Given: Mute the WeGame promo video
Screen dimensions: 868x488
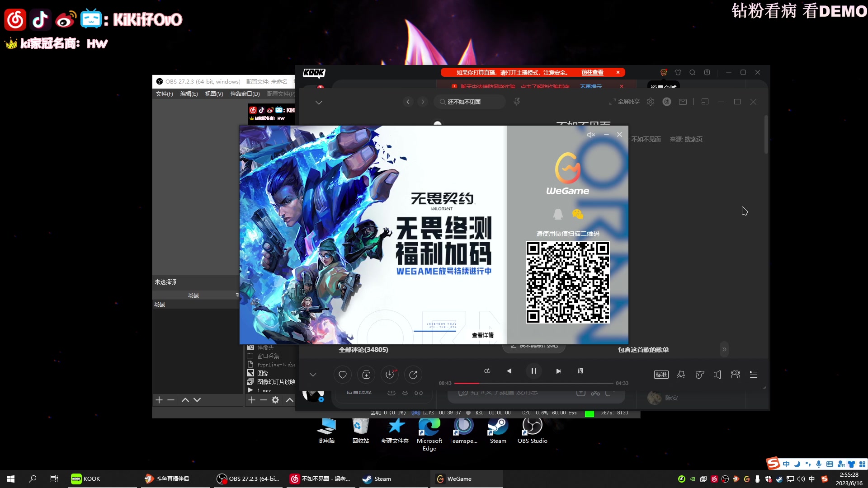Looking at the screenshot, I should [591, 135].
